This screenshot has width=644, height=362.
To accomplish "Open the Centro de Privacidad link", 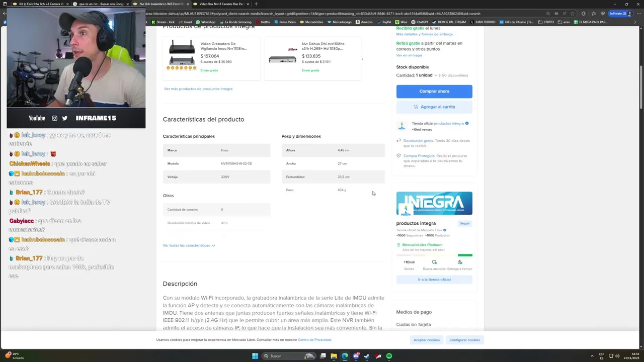I will point(314,340).
